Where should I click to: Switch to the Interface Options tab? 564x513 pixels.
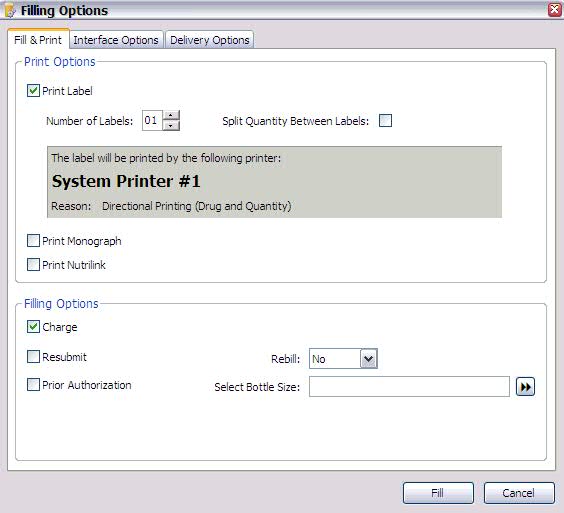pos(116,40)
